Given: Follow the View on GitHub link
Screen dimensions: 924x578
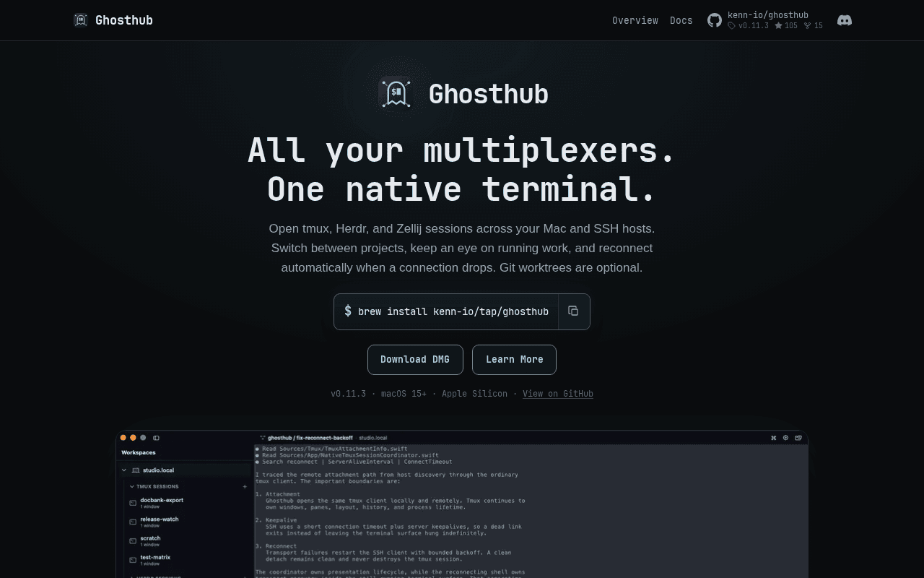Looking at the screenshot, I should tap(558, 394).
